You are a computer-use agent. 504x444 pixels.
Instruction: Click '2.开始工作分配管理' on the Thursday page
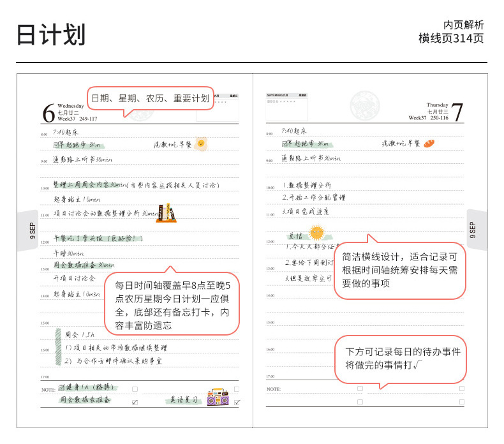tap(314, 197)
